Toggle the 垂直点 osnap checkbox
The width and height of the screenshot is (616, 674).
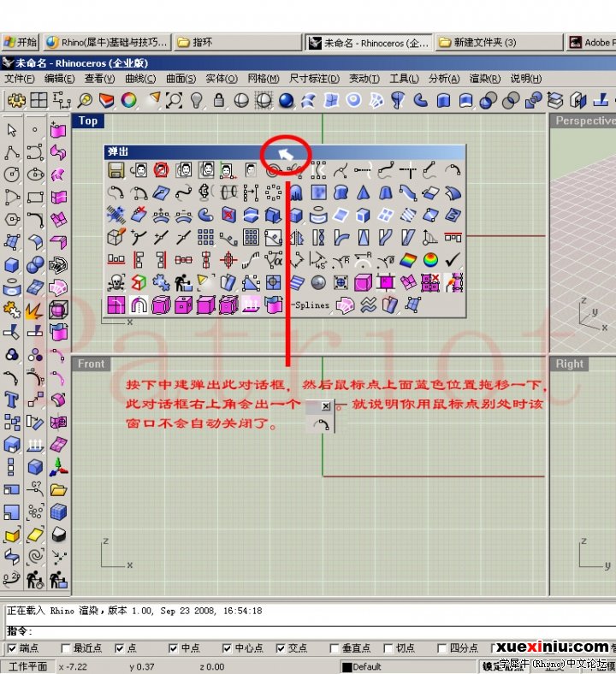(x=334, y=648)
